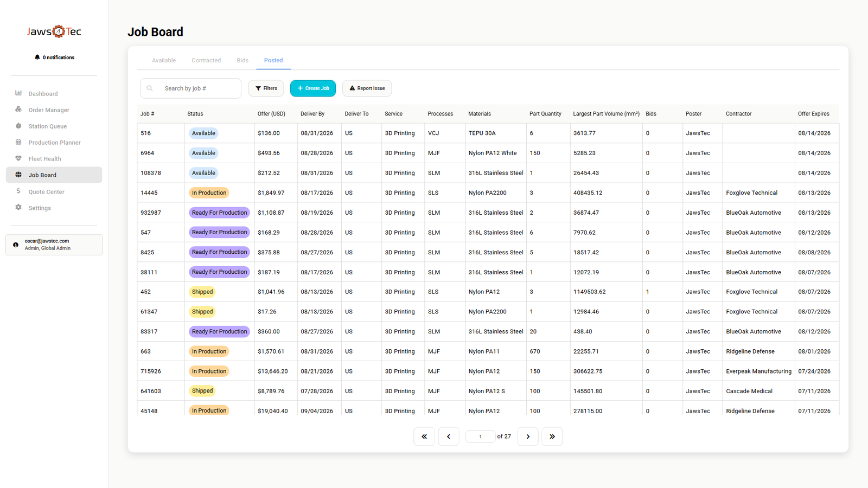Click the page number input field
The height and width of the screenshot is (488, 868).
480,436
